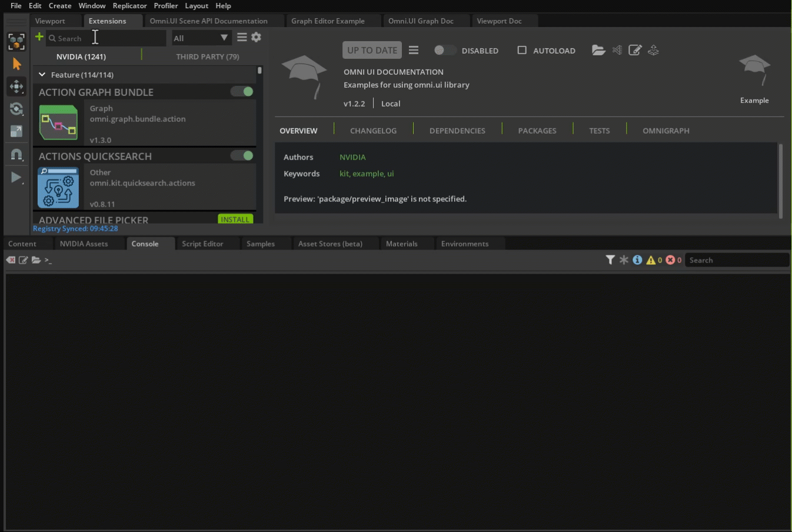This screenshot has width=792, height=532.
Task: Open the Tests tab
Action: pos(599,131)
